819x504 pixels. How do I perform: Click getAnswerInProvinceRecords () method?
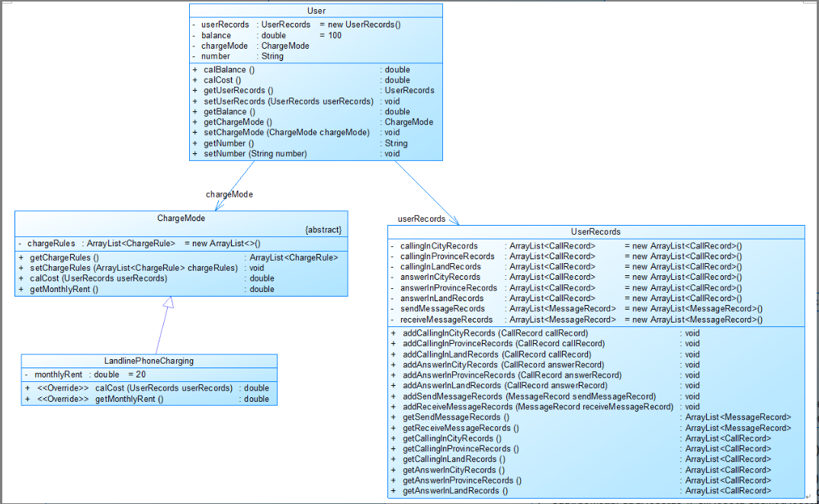581,480
